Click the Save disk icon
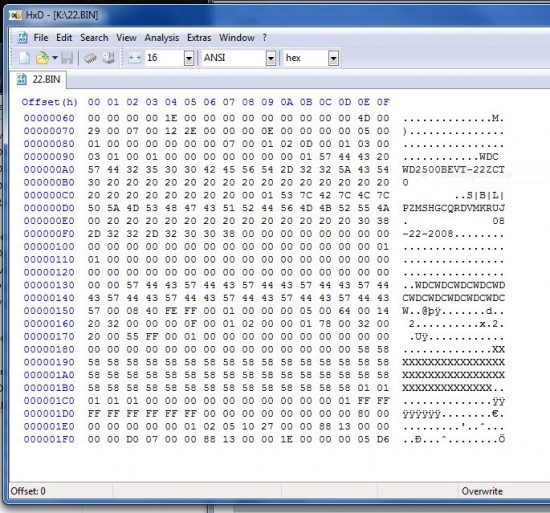The height and width of the screenshot is (513, 550). coord(67,58)
